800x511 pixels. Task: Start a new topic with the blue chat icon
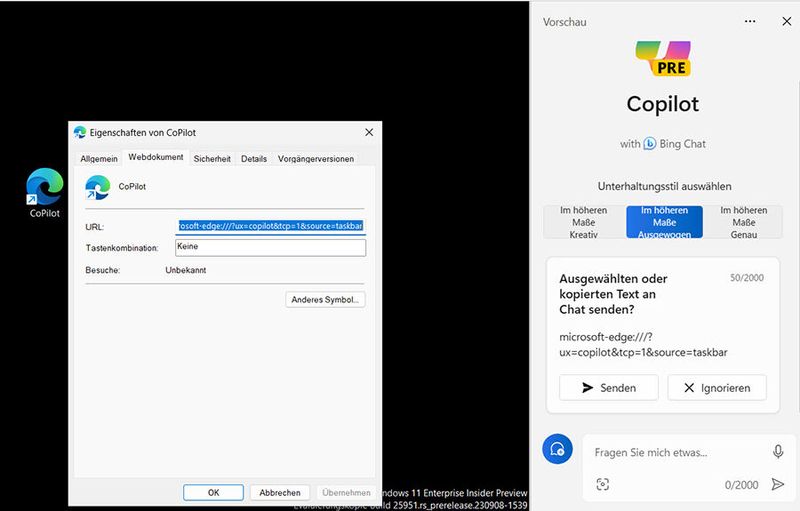pyautogui.click(x=558, y=450)
